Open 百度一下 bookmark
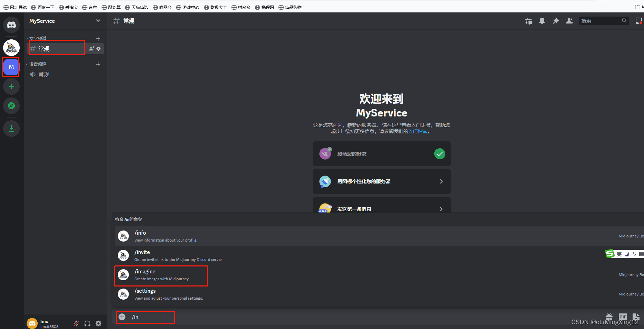Image resolution: width=644 pixels, height=329 pixels. click(43, 7)
